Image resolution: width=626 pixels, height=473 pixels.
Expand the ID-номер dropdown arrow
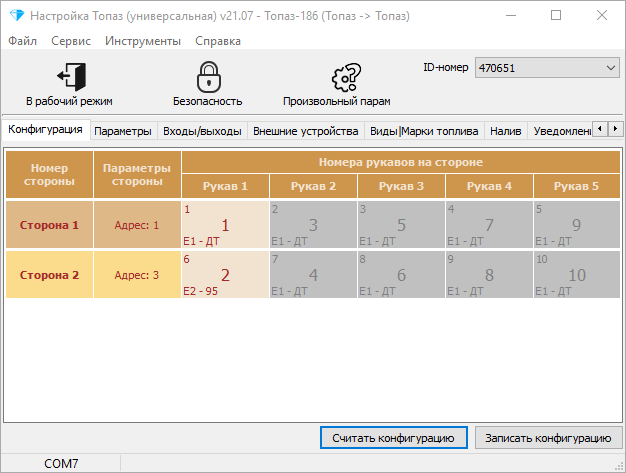pyautogui.click(x=610, y=68)
